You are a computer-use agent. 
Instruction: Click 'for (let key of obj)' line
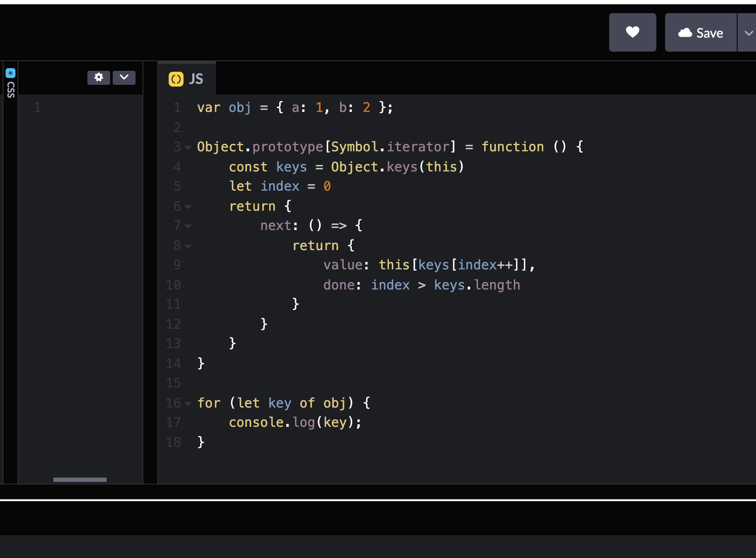point(284,403)
